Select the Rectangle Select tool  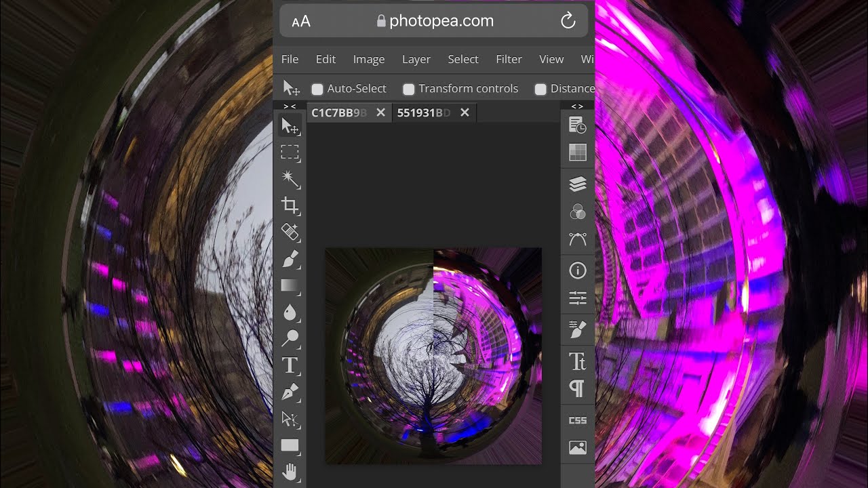[x=290, y=152]
